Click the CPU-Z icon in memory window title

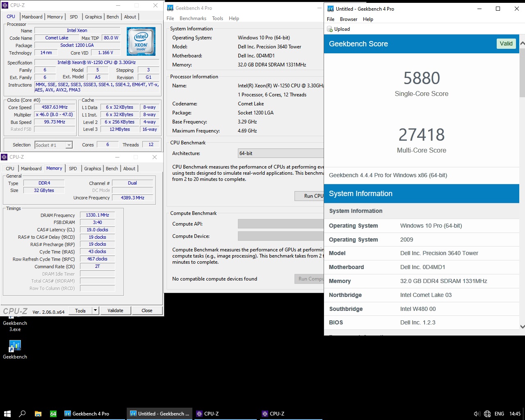pyautogui.click(x=4, y=157)
